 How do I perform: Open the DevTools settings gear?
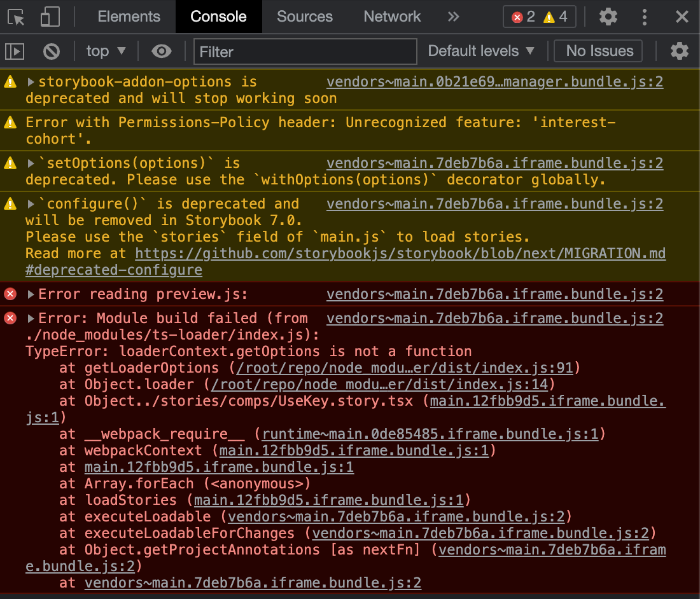point(608,17)
